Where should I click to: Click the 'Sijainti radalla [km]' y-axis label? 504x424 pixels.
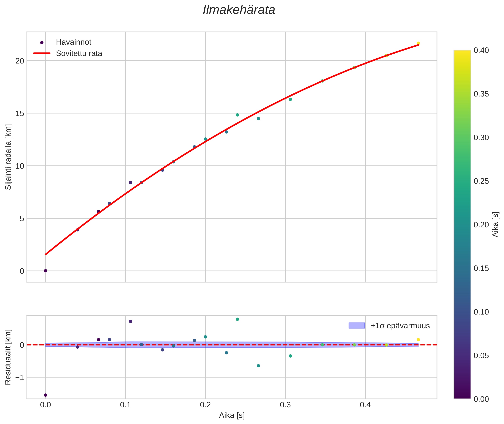[x=8, y=157]
